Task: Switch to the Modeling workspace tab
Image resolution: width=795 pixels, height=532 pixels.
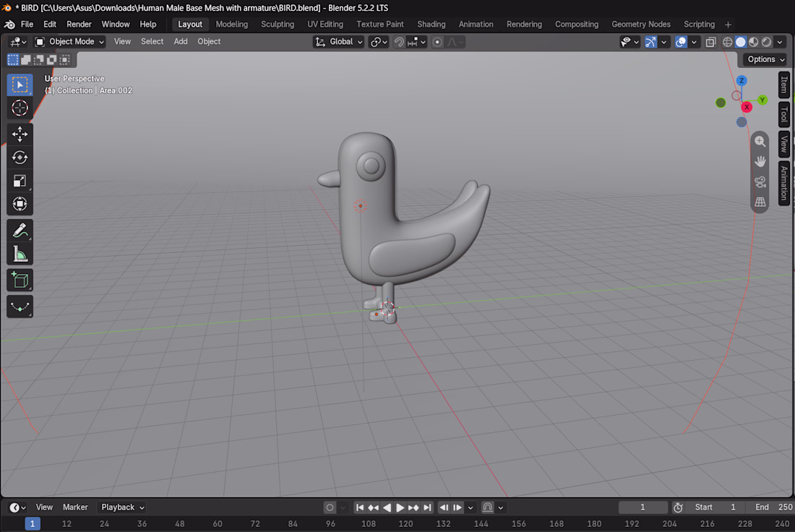Action: [x=232, y=25]
